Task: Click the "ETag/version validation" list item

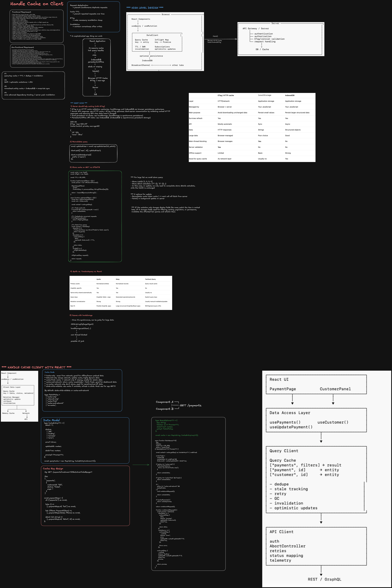Action: coord(269,39)
